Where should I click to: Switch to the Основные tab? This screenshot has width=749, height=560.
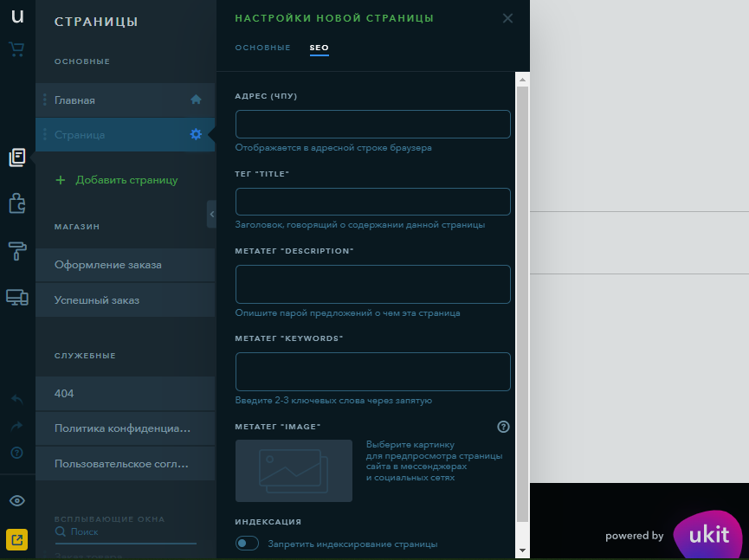(x=262, y=48)
